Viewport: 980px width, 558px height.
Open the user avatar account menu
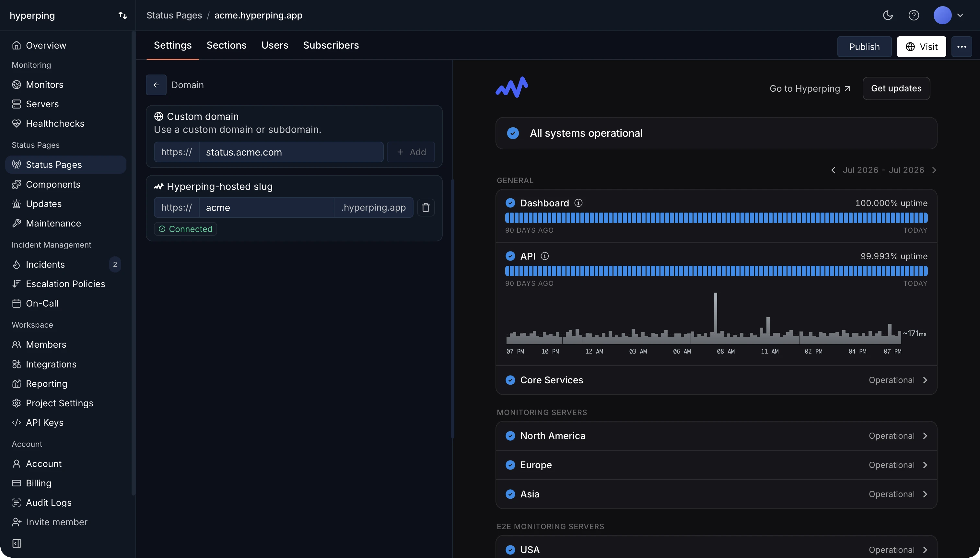[948, 15]
